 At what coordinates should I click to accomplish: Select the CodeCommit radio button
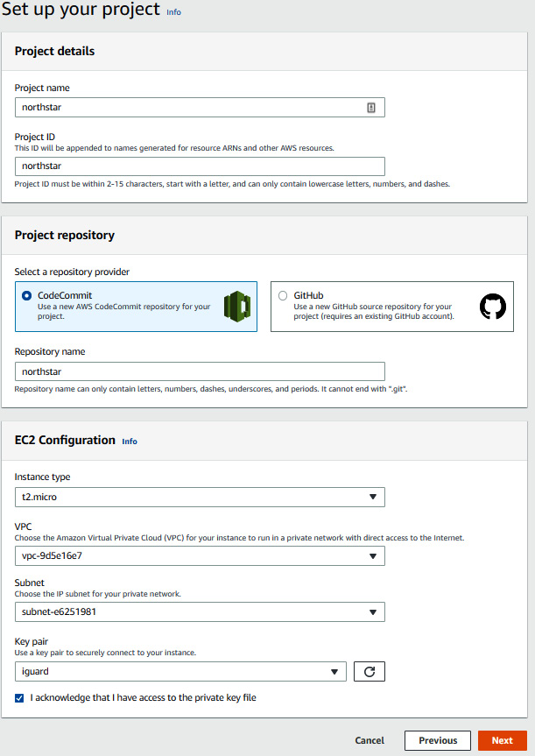click(x=26, y=295)
